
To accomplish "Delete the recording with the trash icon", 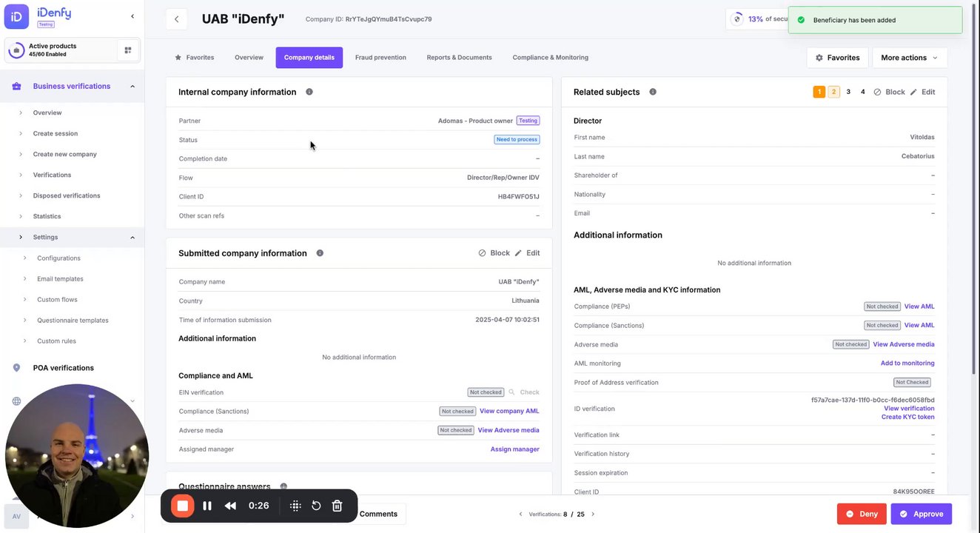I will click(337, 506).
